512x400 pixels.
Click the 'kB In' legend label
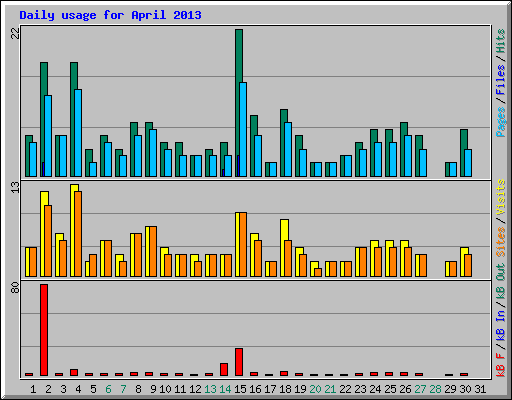[x=500, y=327]
